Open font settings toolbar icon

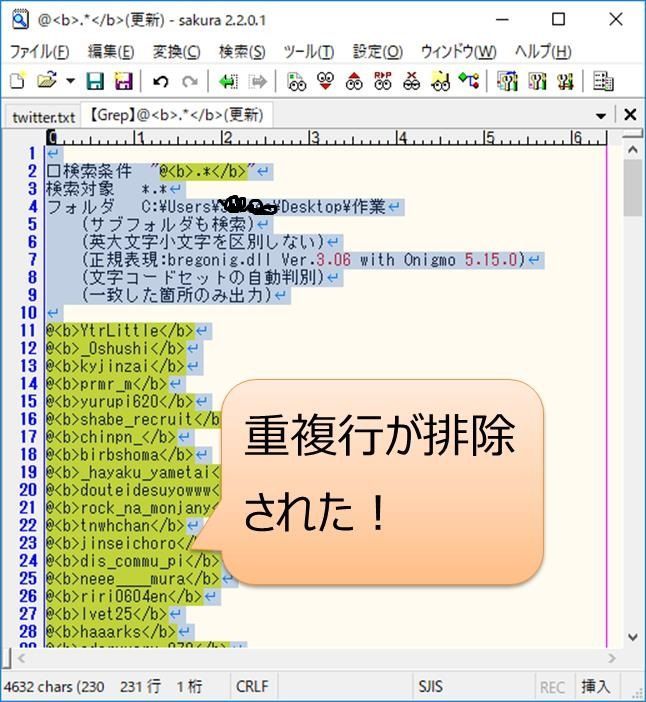(x=565, y=81)
